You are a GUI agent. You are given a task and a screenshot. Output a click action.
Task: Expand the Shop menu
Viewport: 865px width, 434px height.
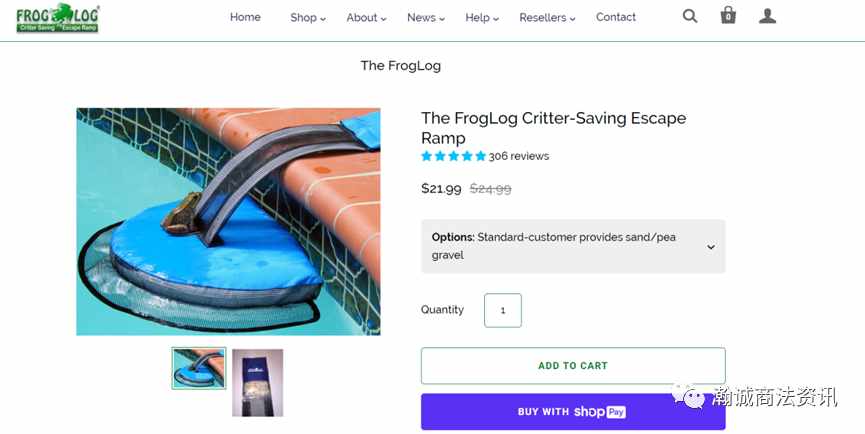308,18
